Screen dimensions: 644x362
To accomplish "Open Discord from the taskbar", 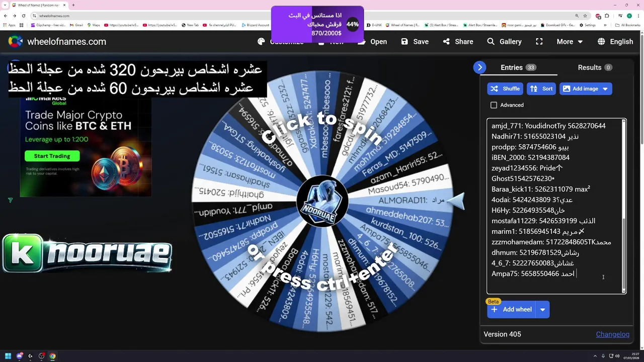I will 20,356.
